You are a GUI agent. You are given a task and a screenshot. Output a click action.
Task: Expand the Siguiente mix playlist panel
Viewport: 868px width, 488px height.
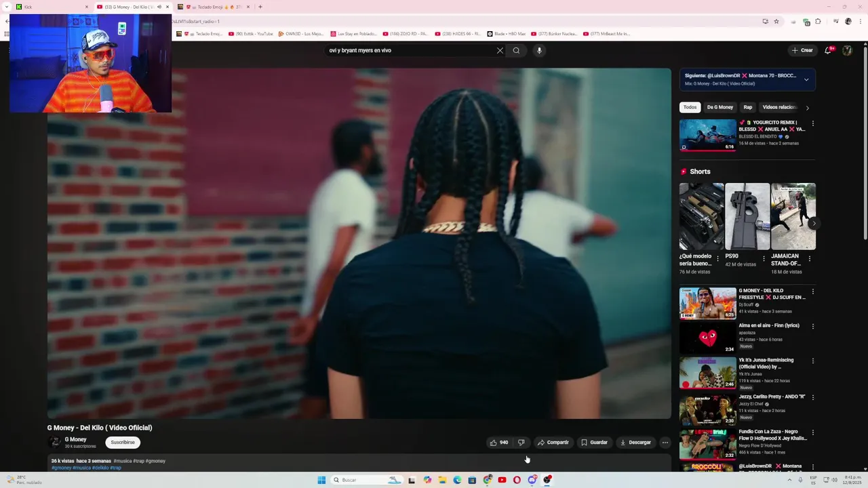[x=806, y=79]
